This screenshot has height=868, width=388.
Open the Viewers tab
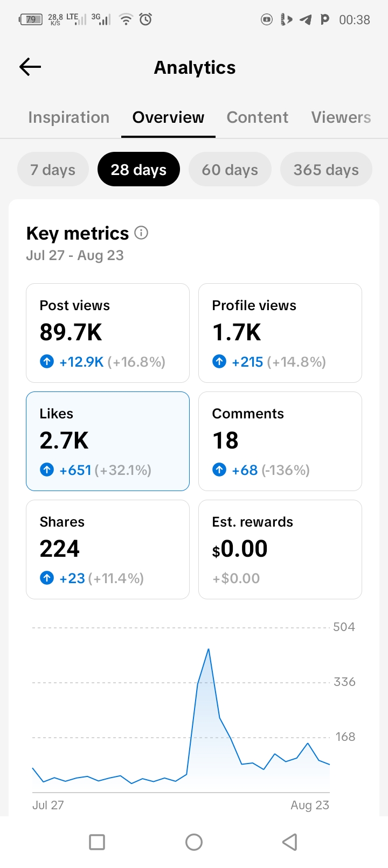pos(341,117)
